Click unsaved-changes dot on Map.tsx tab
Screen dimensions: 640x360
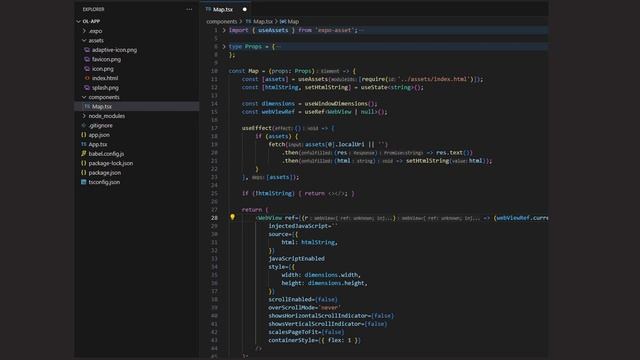pyautogui.click(x=244, y=9)
